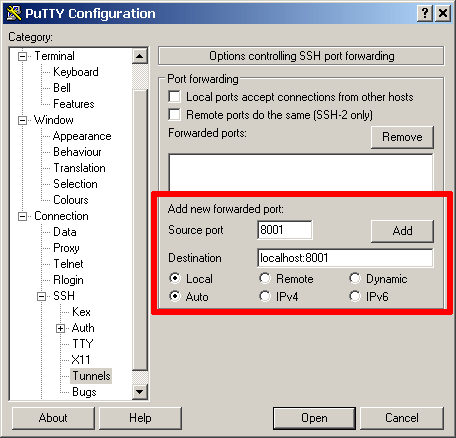Select Tunnels category in tree
Screen dimensions: 456x438
point(91,376)
